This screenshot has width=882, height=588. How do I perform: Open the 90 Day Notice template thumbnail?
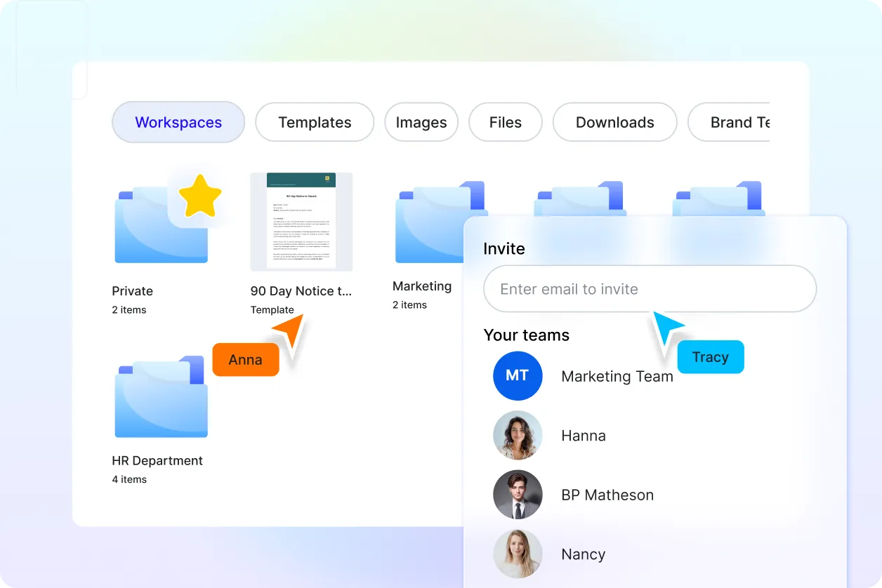pyautogui.click(x=301, y=222)
